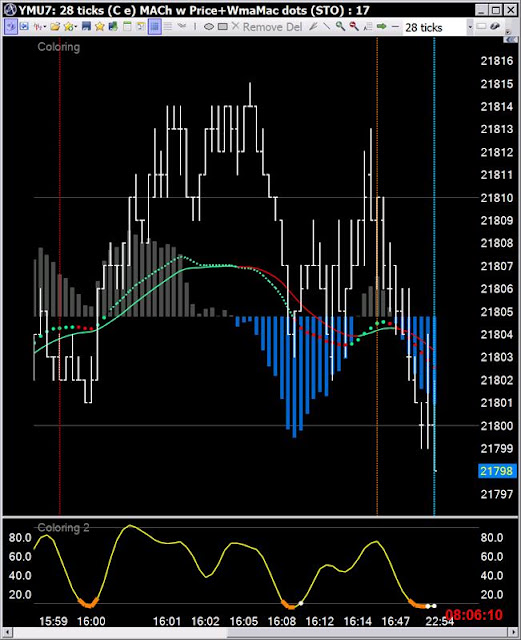Select the diagonal line drawing tool
The image size is (521, 640).
click(327, 27)
